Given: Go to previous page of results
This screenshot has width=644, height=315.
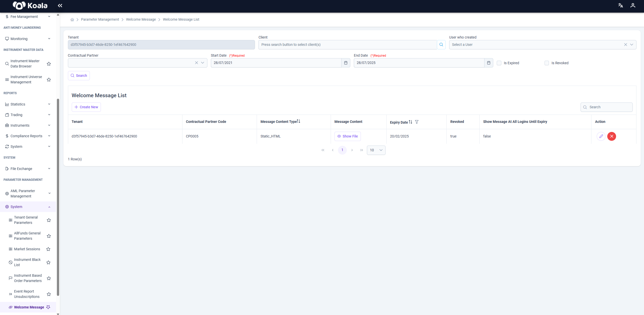Looking at the screenshot, I should pyautogui.click(x=332, y=150).
